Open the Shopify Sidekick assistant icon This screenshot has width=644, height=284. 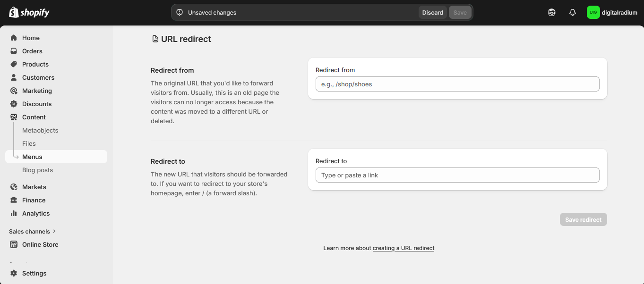tap(551, 12)
